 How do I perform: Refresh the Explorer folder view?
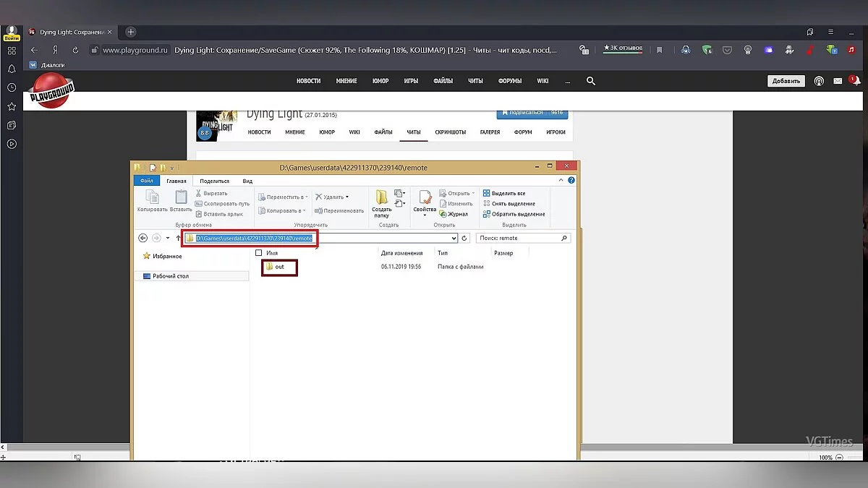click(x=465, y=238)
